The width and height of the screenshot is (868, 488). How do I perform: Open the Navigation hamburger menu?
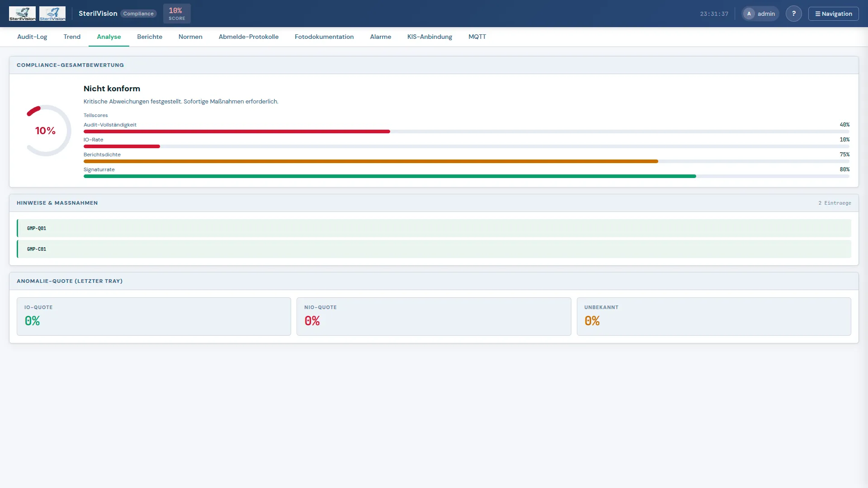(x=833, y=14)
